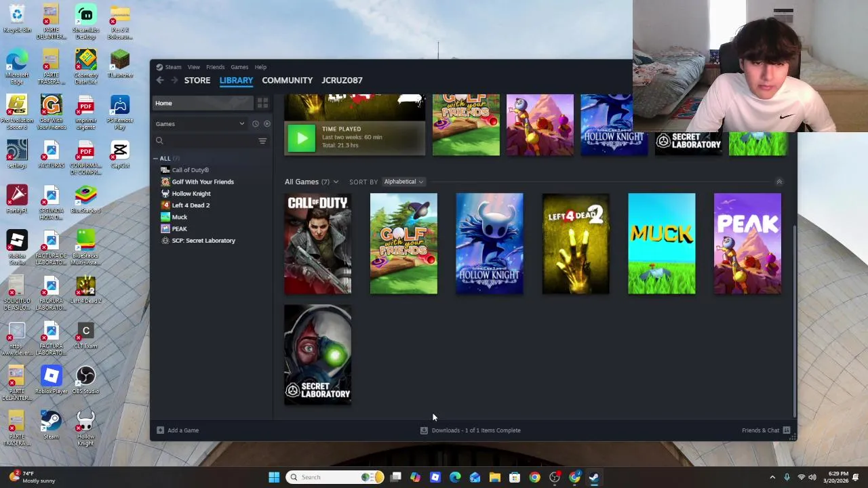Open Friends & Chat

[766, 430]
